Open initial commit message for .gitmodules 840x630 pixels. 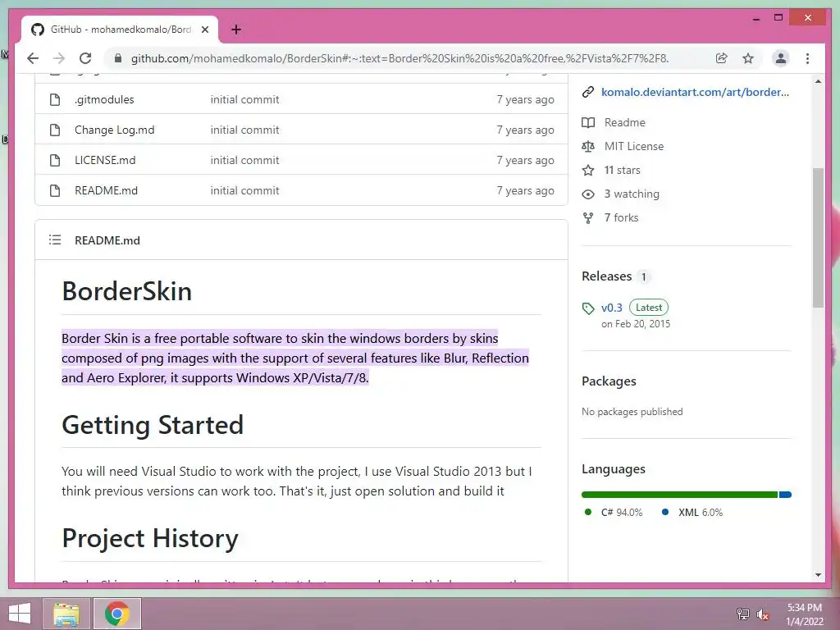(x=244, y=99)
